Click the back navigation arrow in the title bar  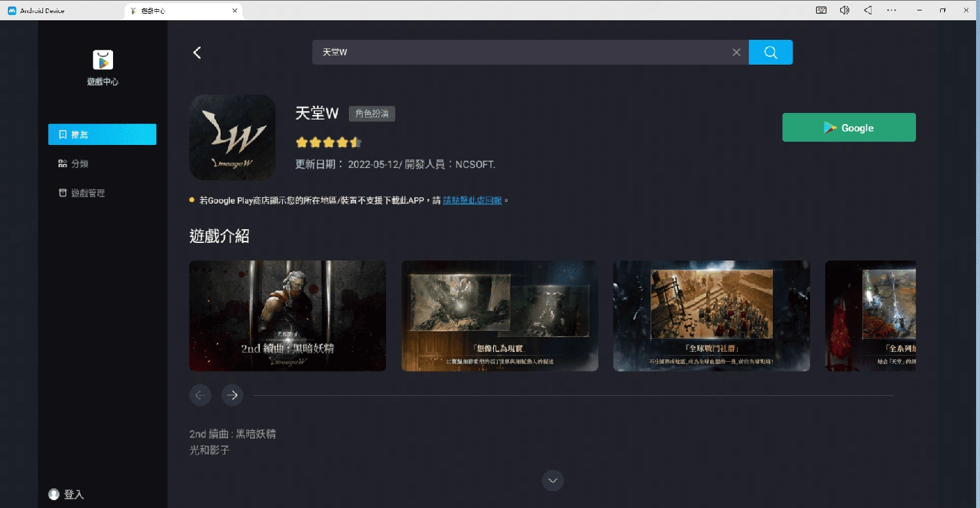click(868, 10)
